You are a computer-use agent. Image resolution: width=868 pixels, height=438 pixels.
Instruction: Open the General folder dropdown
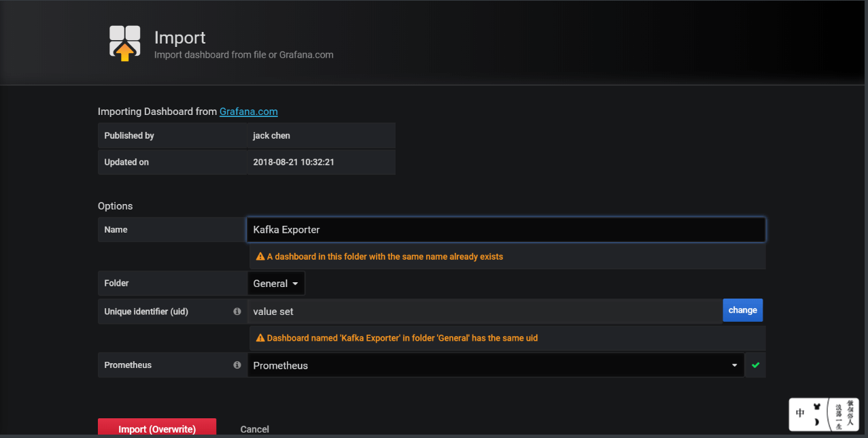276,284
